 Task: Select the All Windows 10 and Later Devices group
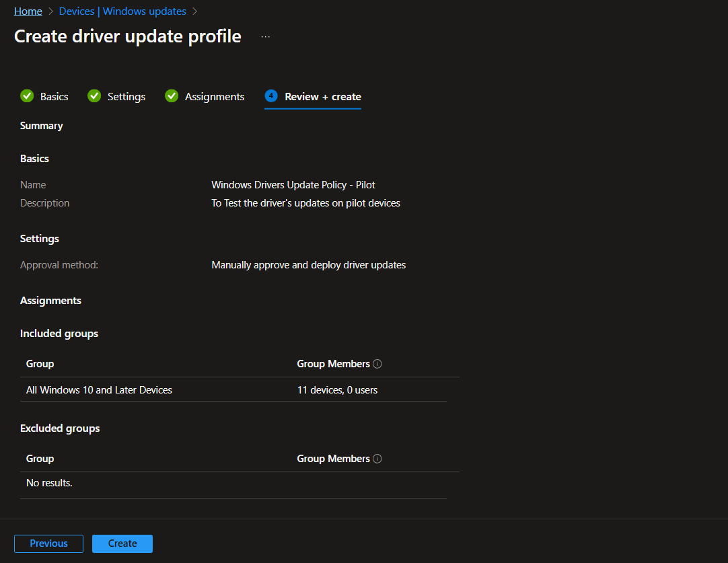tap(98, 389)
